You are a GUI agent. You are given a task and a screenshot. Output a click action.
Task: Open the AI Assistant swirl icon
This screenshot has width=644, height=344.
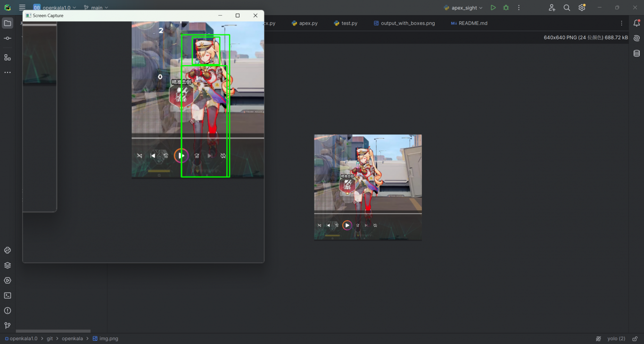point(636,38)
